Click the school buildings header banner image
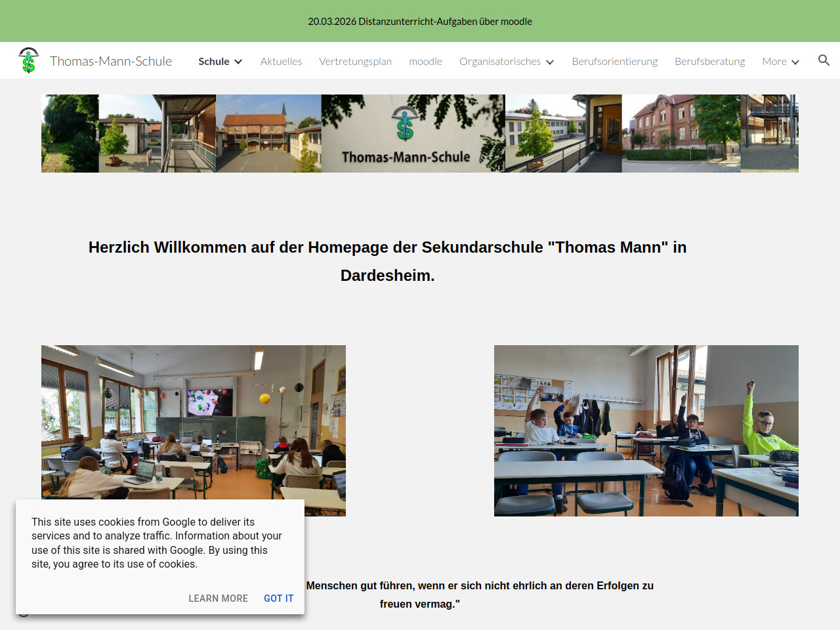This screenshot has height=630, width=840. [420, 133]
